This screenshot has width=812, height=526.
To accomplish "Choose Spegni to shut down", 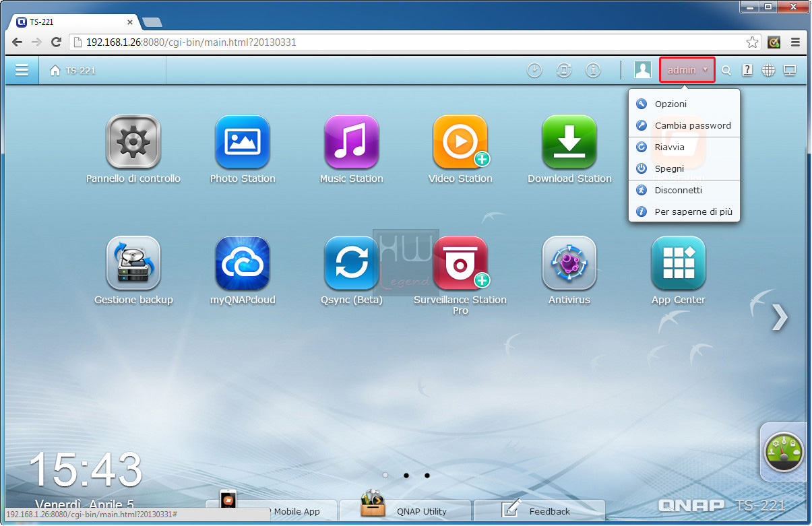I will tap(684, 168).
